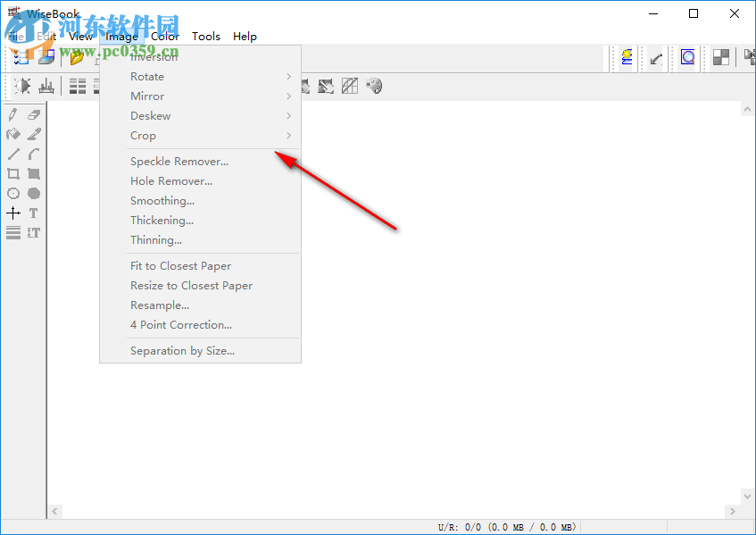756x535 pixels.
Task: Expand the Deskew submenu
Action: 201,116
